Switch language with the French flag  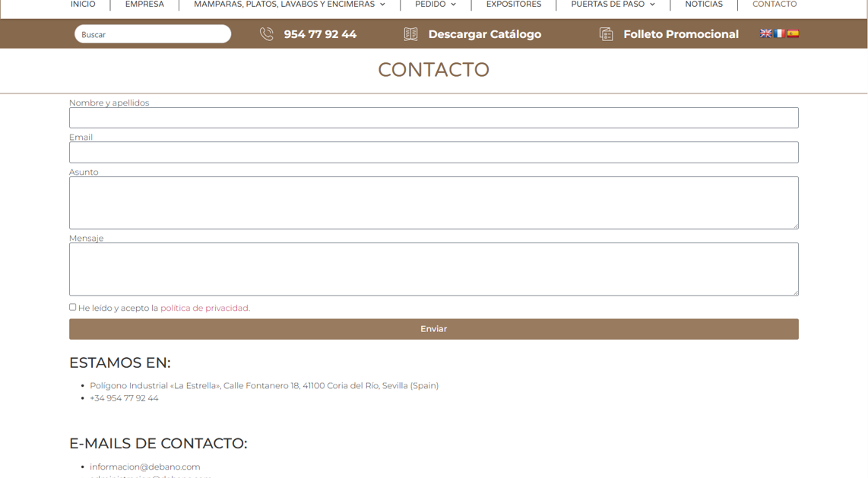[x=779, y=33]
